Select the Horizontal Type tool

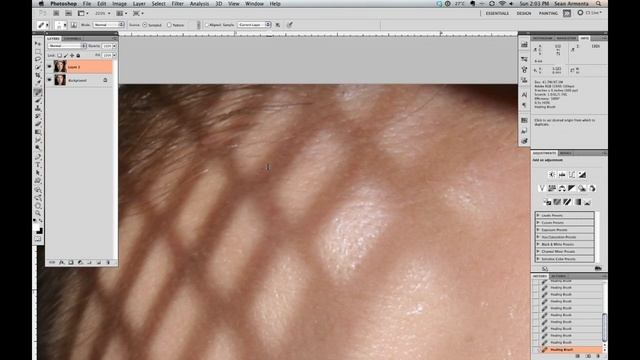pyautogui.click(x=38, y=165)
